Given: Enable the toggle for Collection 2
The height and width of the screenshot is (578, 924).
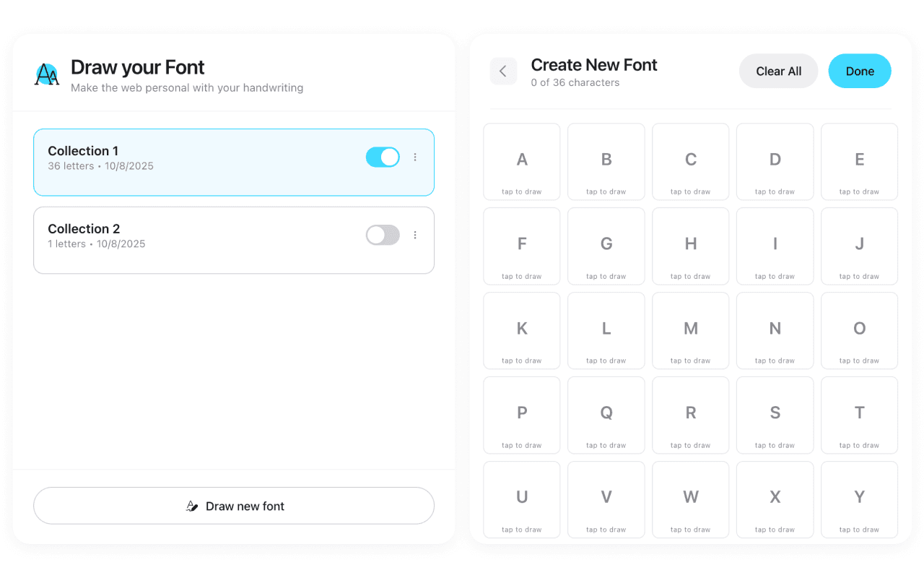Looking at the screenshot, I should pyautogui.click(x=383, y=235).
